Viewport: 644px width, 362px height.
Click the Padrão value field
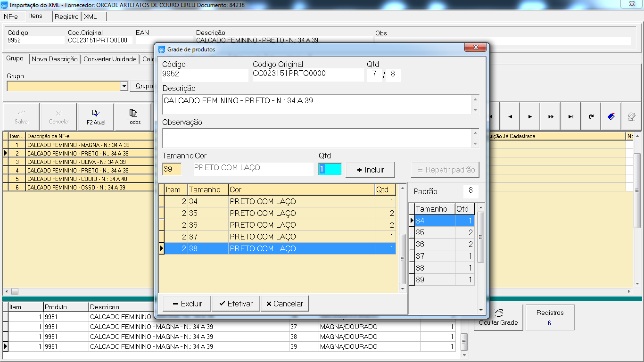471,191
